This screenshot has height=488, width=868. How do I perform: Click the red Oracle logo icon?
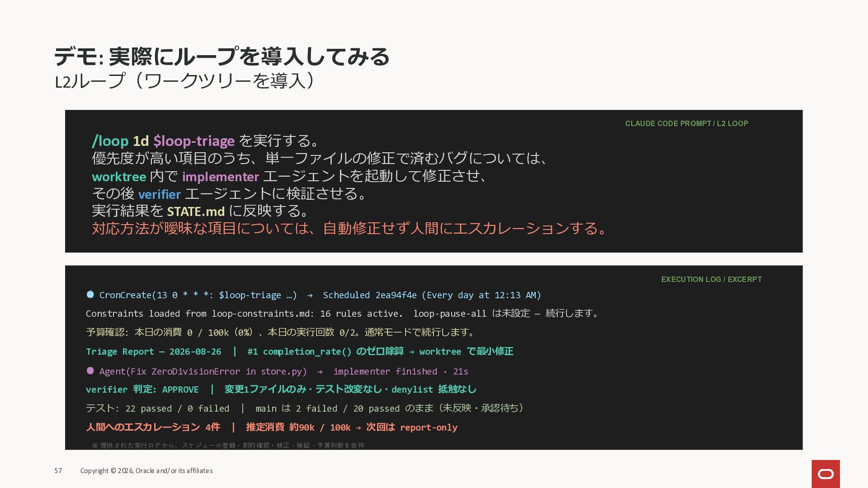[x=826, y=474]
